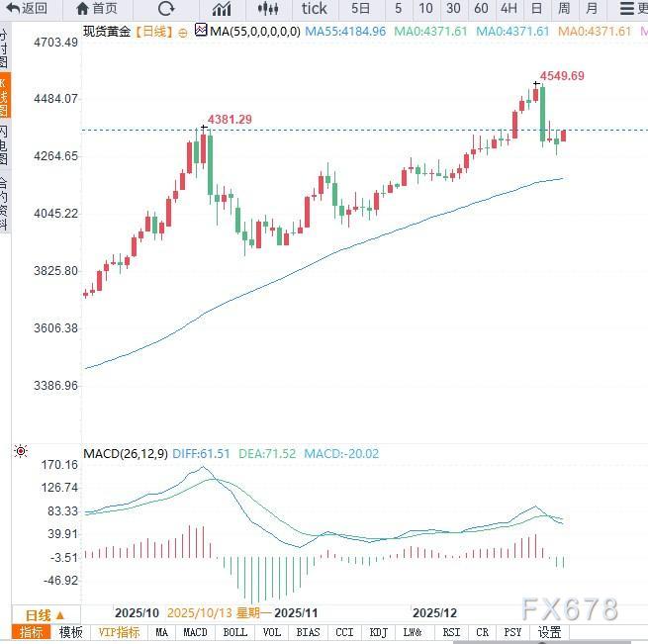Click the circle icon beside 日线 label
The width and height of the screenshot is (648, 644).
point(182,31)
